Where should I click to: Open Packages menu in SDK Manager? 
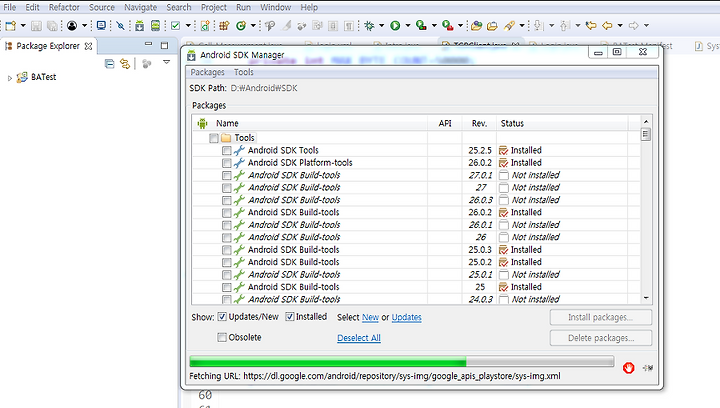[208, 72]
